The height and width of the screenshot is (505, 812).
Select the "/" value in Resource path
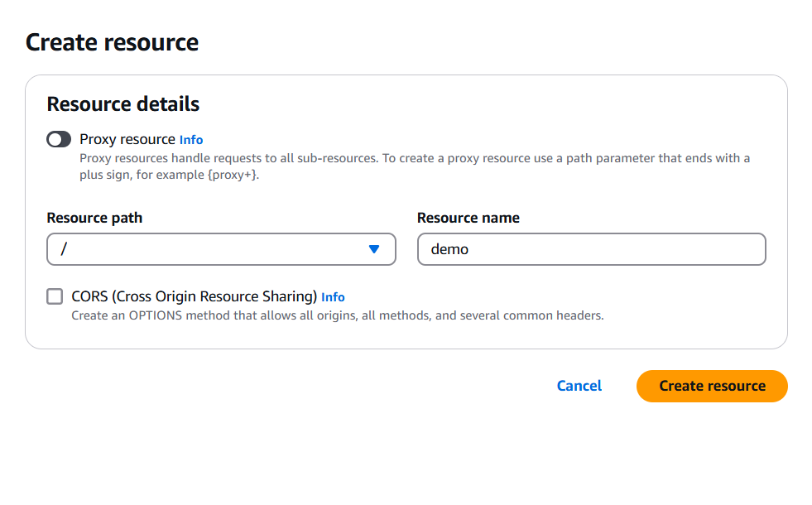coord(64,249)
